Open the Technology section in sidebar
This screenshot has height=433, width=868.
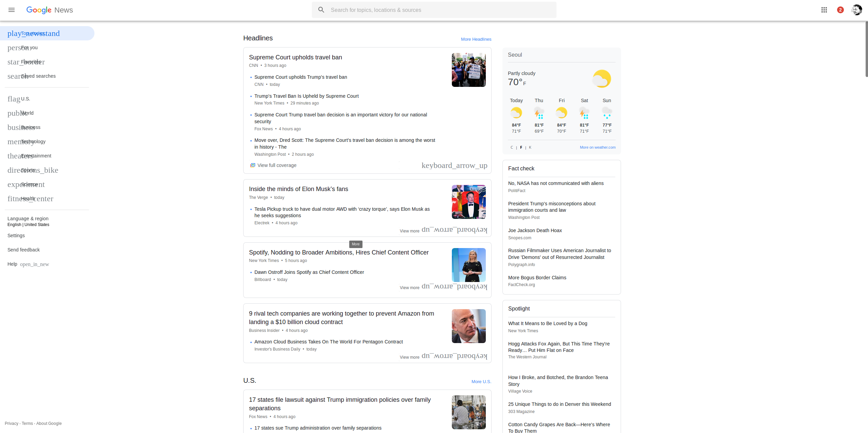33,142
